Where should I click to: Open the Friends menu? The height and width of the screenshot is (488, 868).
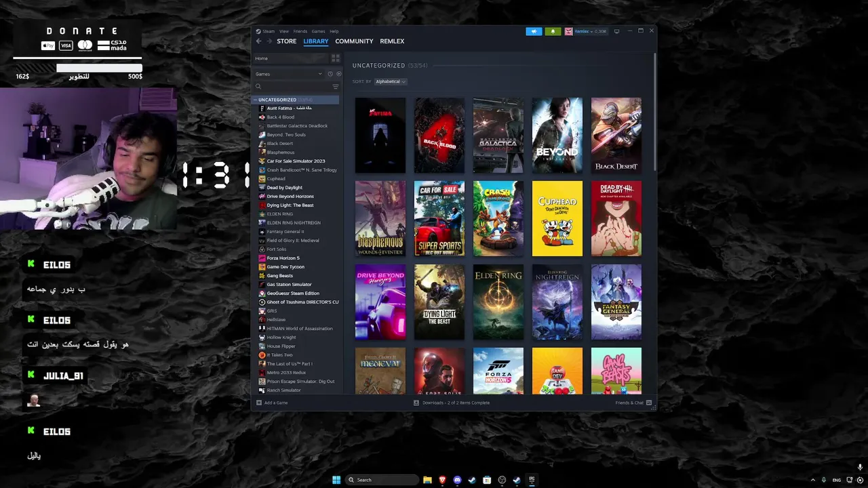[300, 31]
